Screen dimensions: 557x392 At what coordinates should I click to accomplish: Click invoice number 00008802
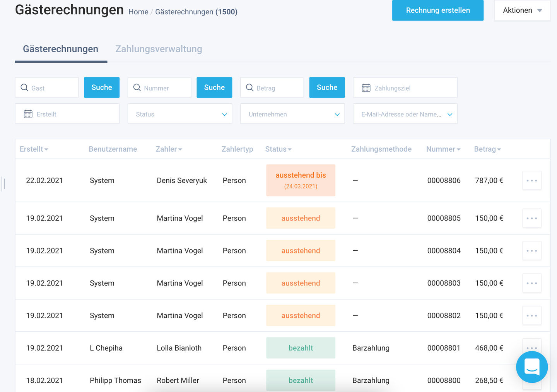coord(444,316)
